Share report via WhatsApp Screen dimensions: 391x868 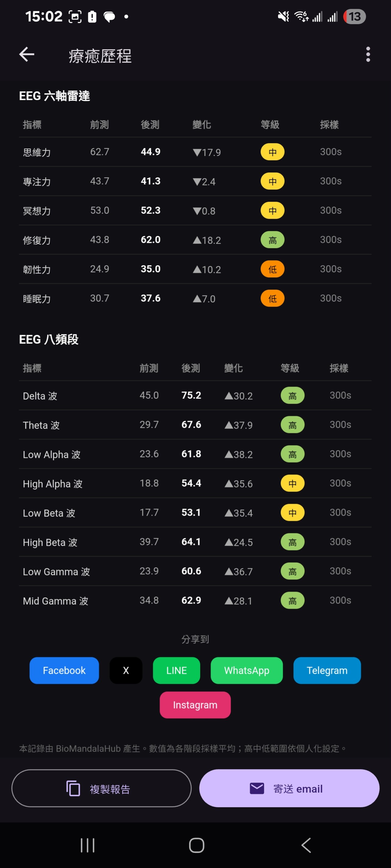pyautogui.click(x=247, y=670)
